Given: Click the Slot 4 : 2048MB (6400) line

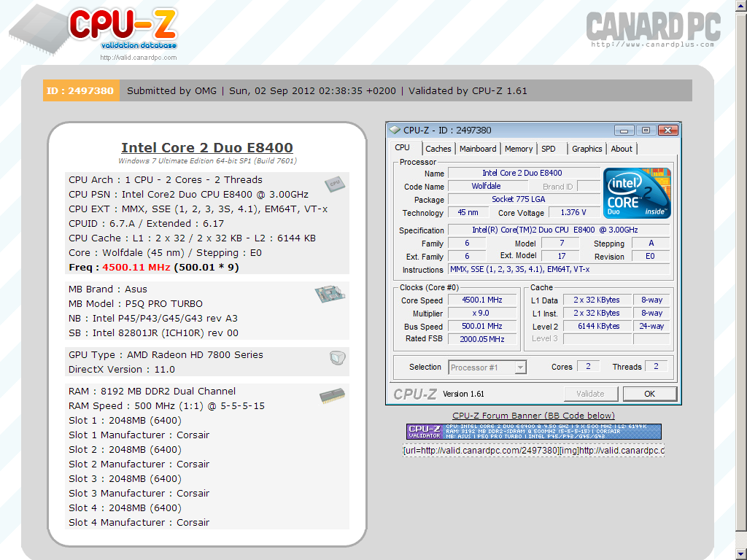Looking at the screenshot, I should coord(125,507).
